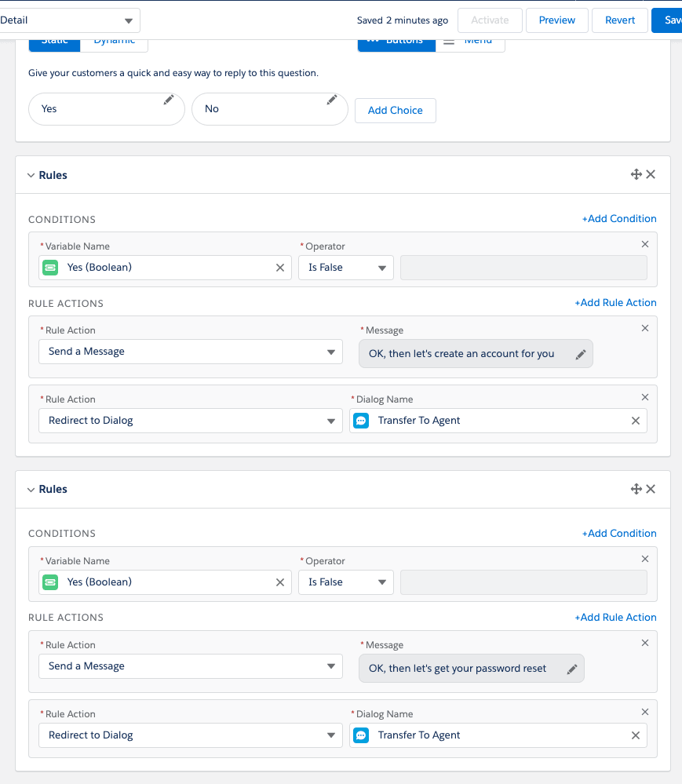Delete Redirect to Dialog action in first rule

point(645,397)
